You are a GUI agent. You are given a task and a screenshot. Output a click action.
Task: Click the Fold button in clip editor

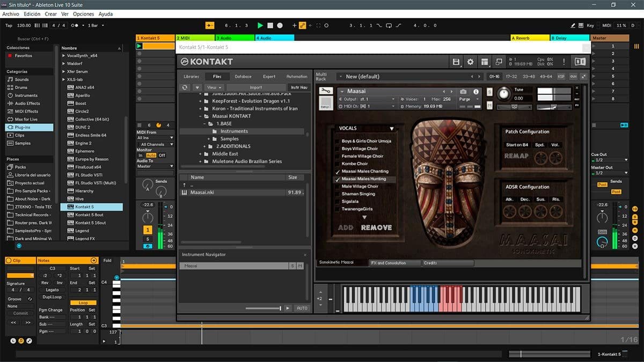point(107,261)
